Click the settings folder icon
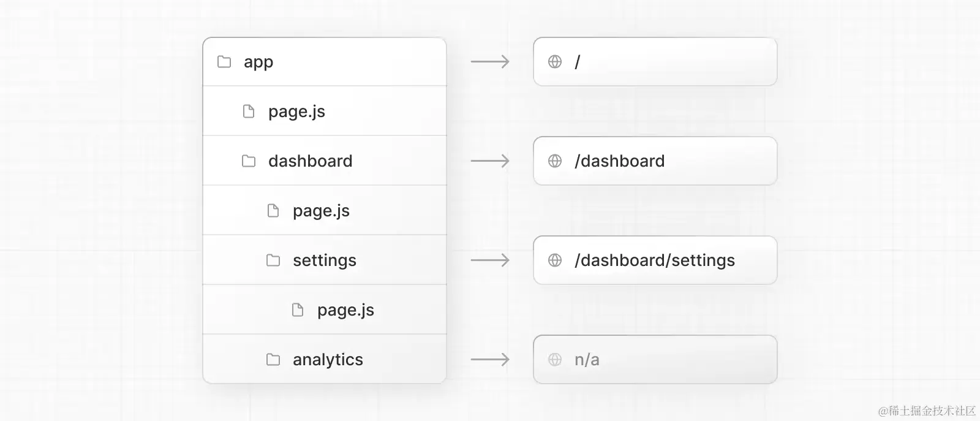Screen dimensions: 980x421 click(273, 260)
